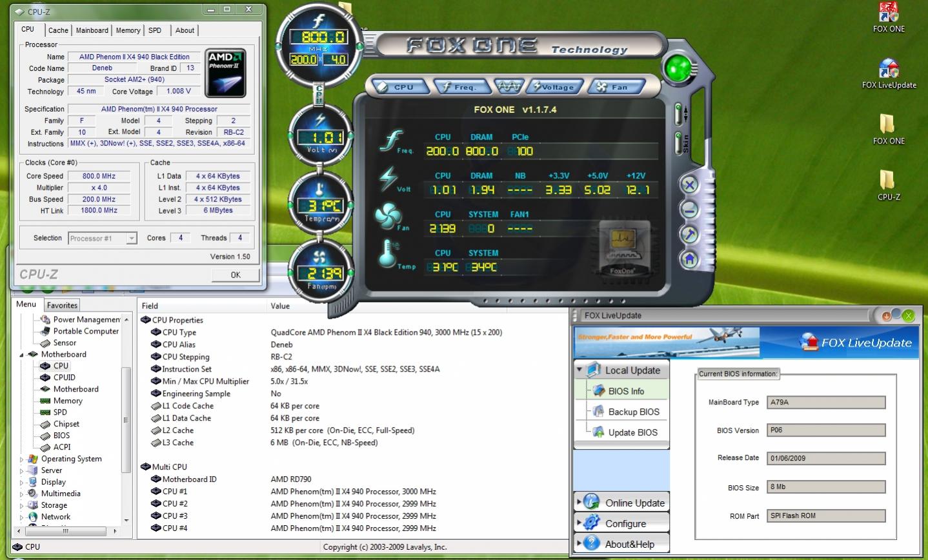Image resolution: width=928 pixels, height=560 pixels.
Task: Expand the Operating System tree node
Action: pyautogui.click(x=21, y=459)
